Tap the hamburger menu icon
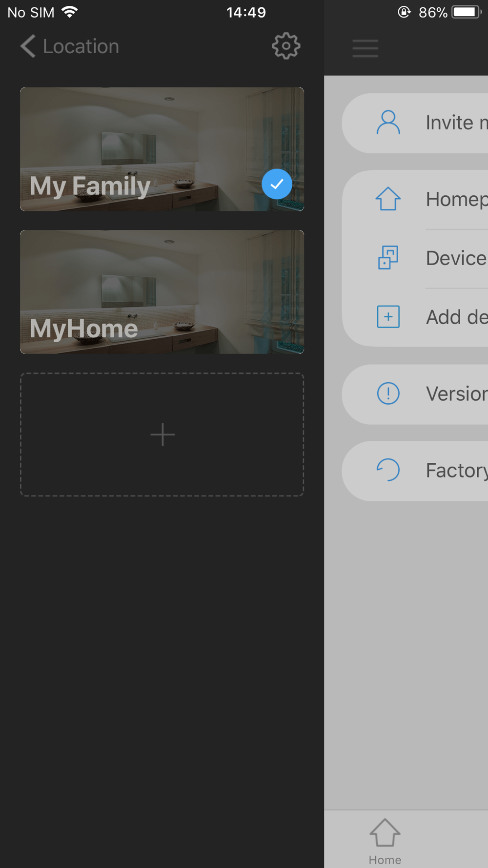The image size is (488, 868). coord(366,48)
